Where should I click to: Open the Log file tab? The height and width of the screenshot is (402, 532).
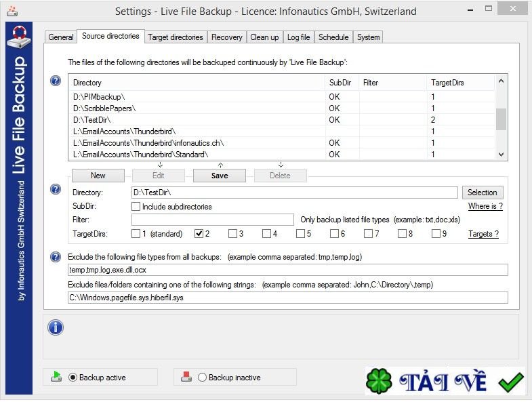tap(299, 37)
